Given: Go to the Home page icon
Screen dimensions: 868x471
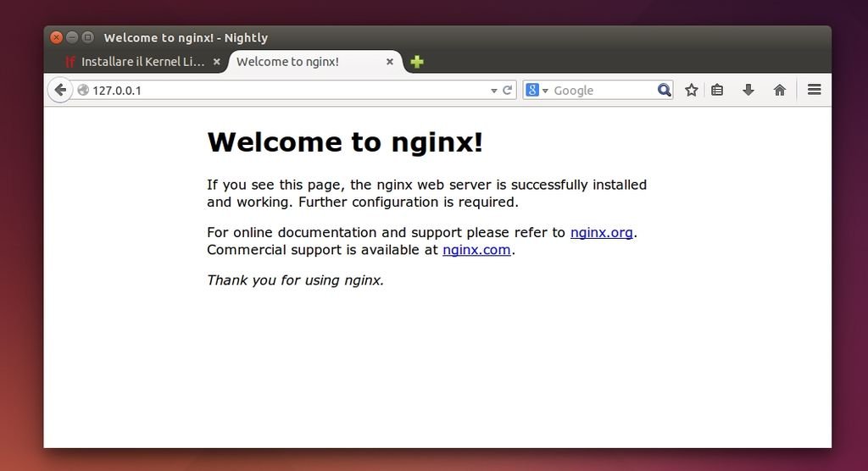Looking at the screenshot, I should click(x=780, y=90).
